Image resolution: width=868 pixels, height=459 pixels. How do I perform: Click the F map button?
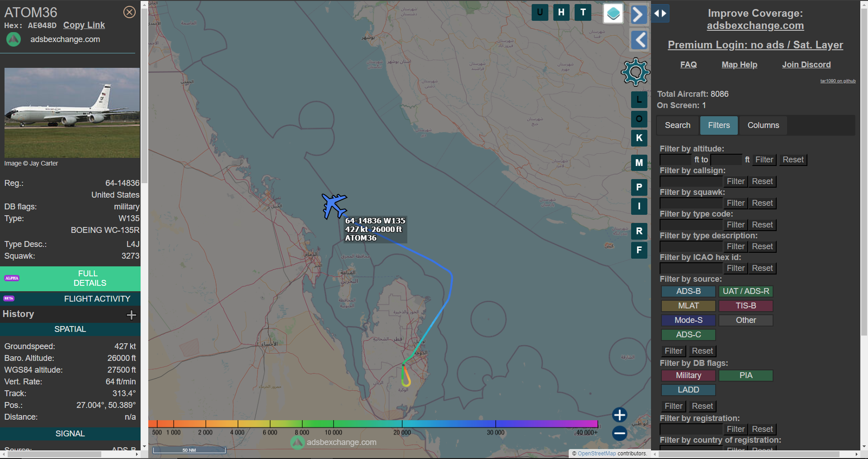(x=639, y=250)
